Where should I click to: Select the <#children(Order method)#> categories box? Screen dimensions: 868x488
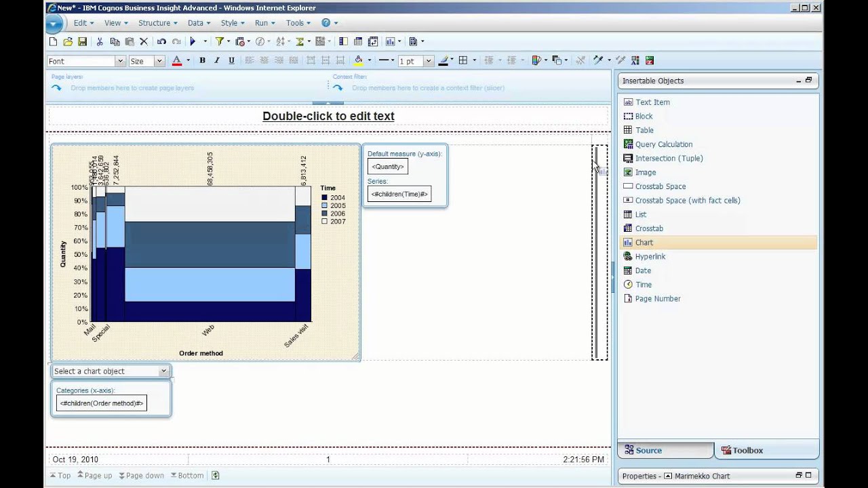(x=101, y=403)
